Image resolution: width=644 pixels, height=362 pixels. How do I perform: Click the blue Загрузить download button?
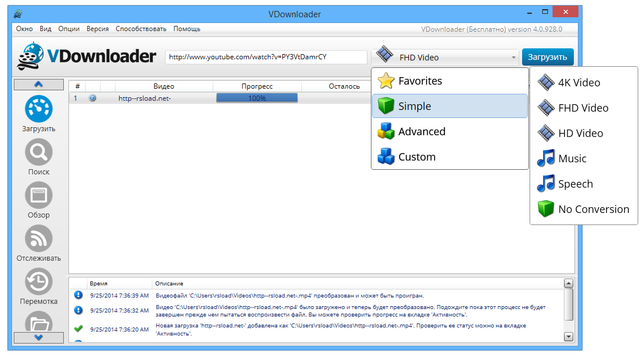[547, 57]
